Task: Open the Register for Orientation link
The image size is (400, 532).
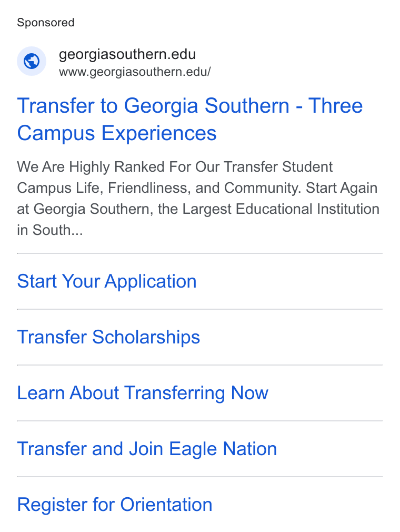Action: coord(115,505)
